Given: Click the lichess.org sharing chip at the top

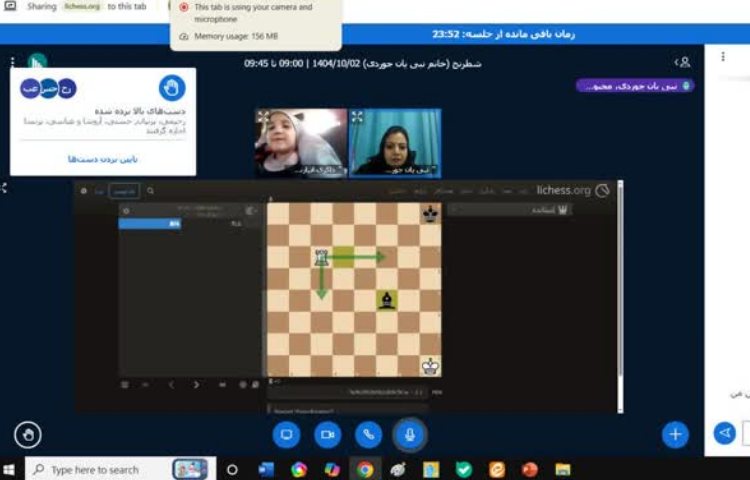Looking at the screenshot, I should 83,7.
